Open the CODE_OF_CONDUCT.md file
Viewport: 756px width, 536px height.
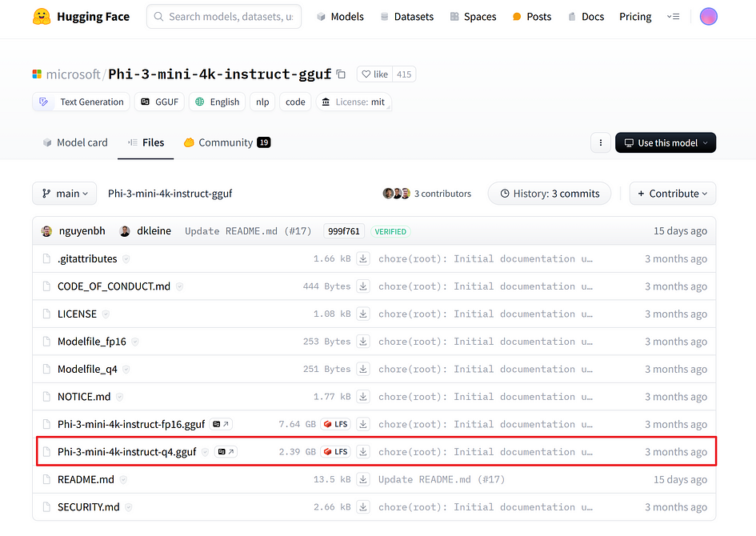pyautogui.click(x=114, y=286)
